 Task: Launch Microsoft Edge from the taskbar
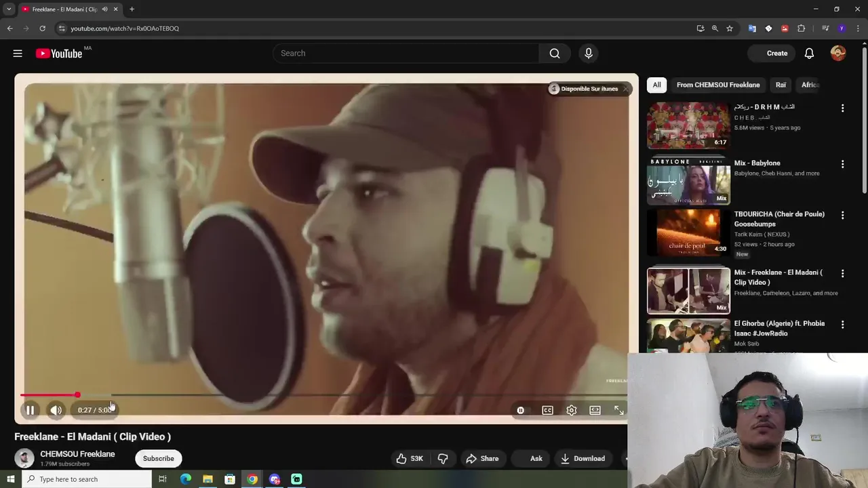(x=185, y=479)
